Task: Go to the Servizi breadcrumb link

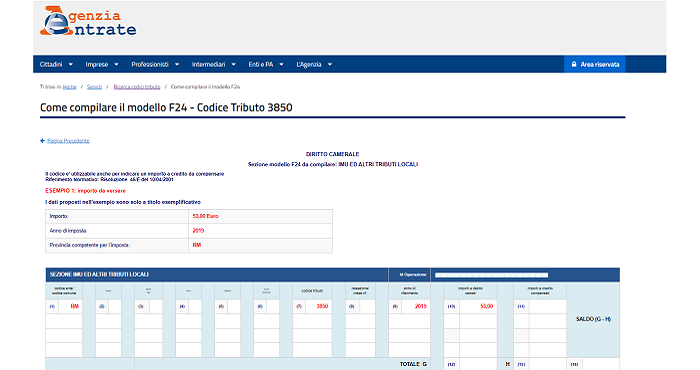Action: click(94, 87)
